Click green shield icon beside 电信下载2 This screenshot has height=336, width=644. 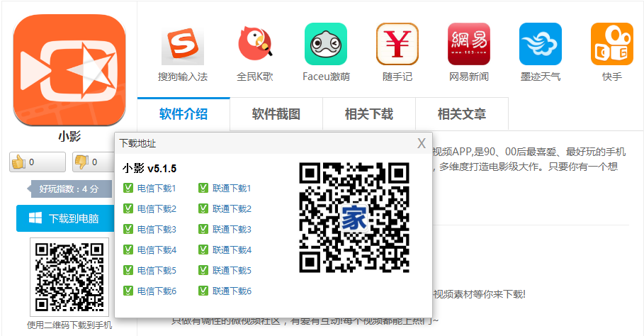pyautogui.click(x=128, y=208)
